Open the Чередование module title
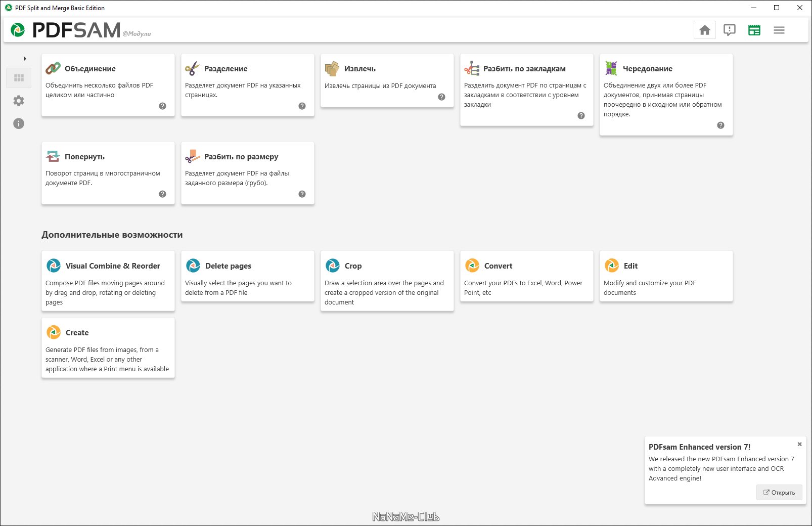 coord(648,69)
